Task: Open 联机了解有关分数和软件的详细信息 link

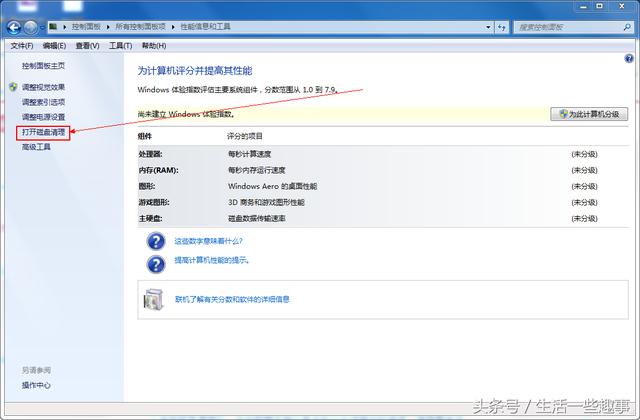Action: point(232,300)
